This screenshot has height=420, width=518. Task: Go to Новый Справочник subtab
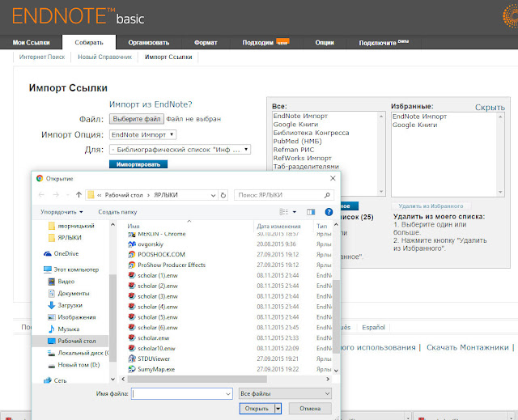[x=104, y=57]
